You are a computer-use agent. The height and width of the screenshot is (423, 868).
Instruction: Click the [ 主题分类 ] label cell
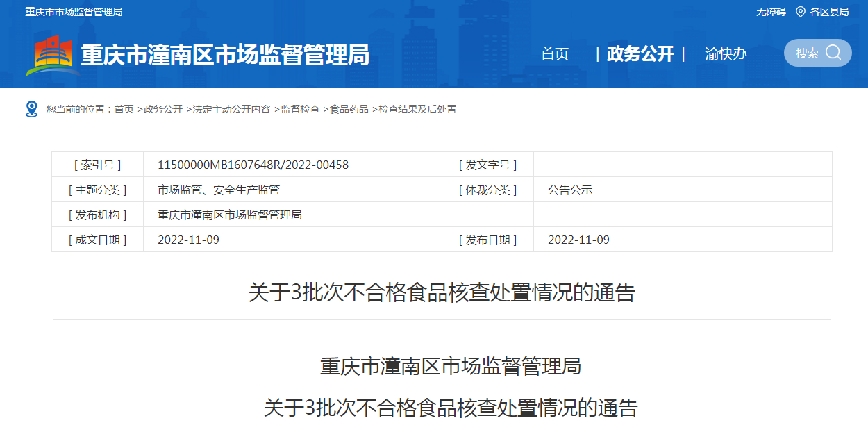tap(97, 190)
